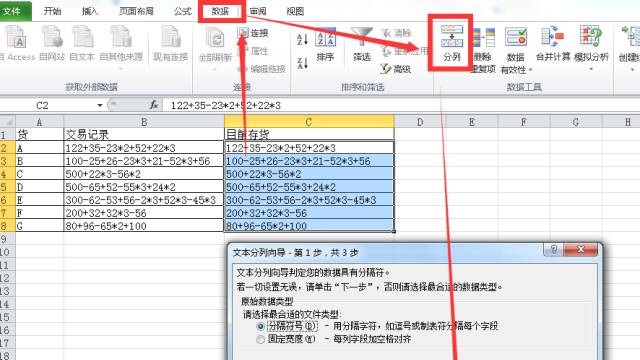Click the dialog help question mark button
The width and height of the screenshot is (640, 360).
coord(553,249)
